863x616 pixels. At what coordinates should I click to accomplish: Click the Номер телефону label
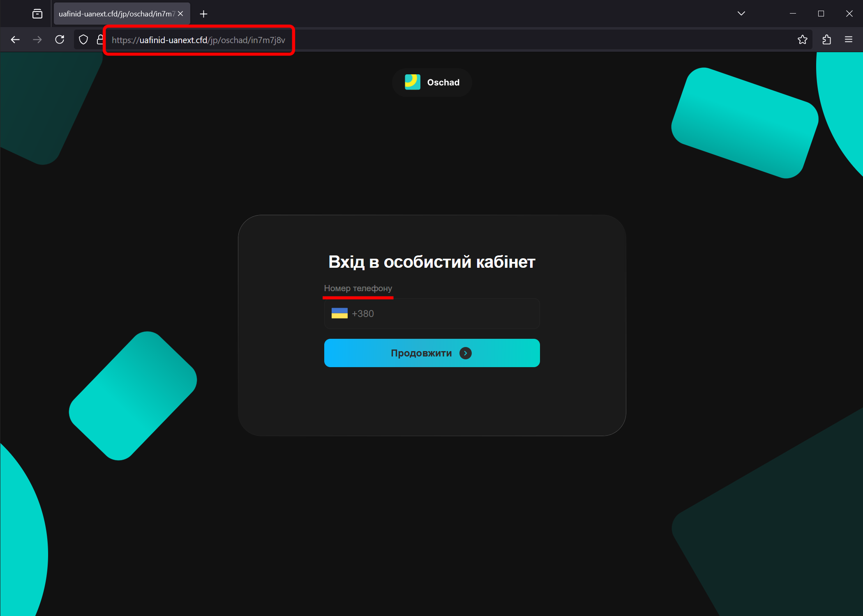(x=358, y=288)
